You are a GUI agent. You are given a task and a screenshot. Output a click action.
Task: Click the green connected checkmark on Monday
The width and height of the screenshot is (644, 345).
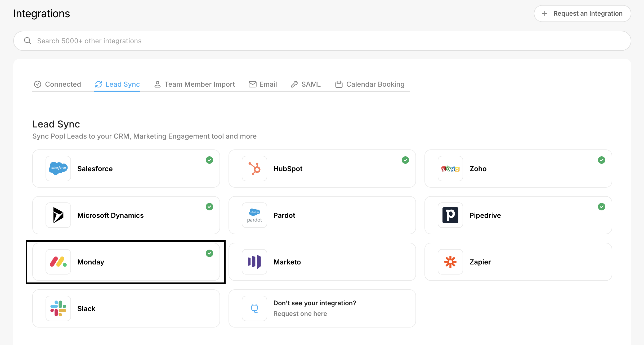(x=209, y=253)
